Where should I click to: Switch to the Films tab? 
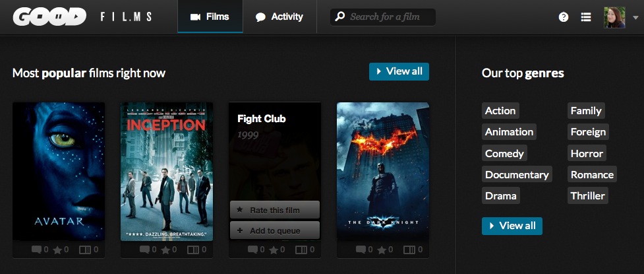210,17
